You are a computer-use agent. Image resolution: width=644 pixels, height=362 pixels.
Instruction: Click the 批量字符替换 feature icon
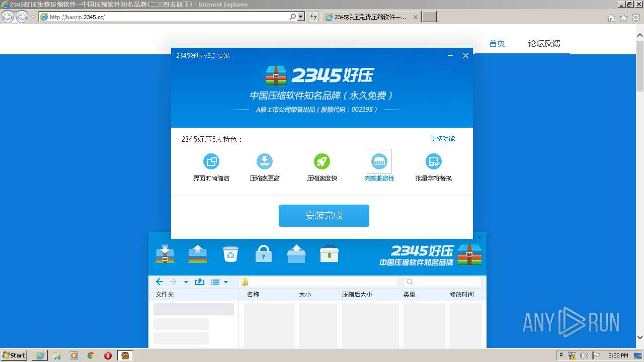coord(434,161)
